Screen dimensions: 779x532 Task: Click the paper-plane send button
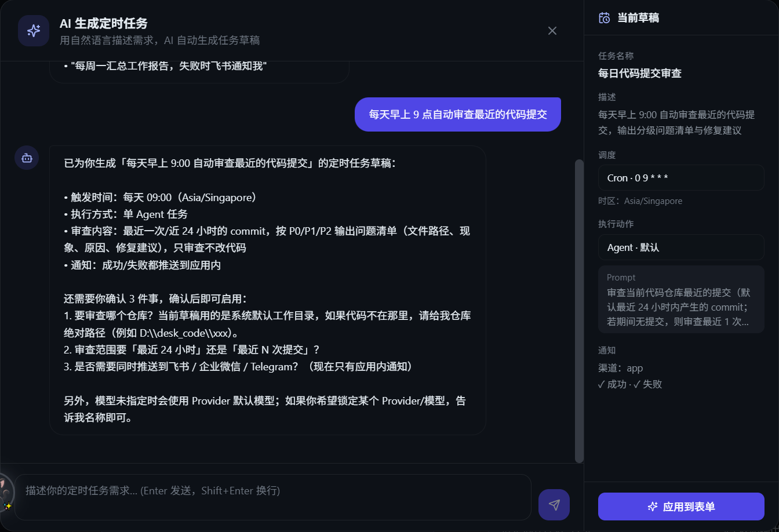(554, 505)
